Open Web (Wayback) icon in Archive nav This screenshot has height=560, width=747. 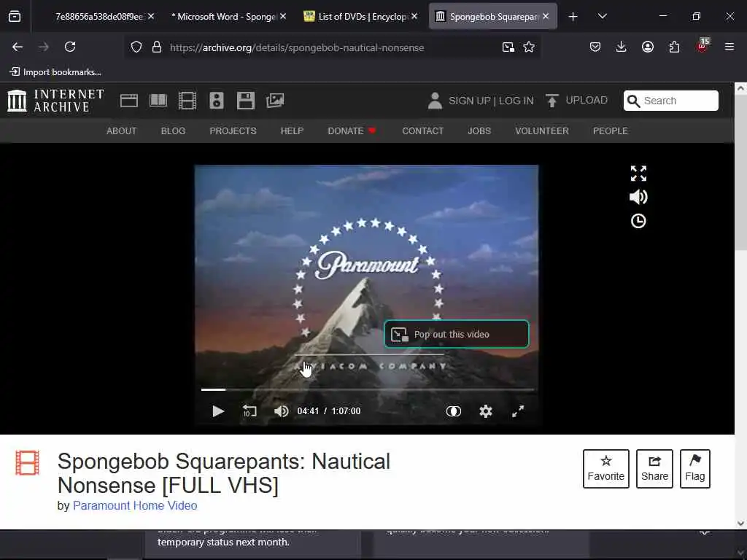click(129, 101)
